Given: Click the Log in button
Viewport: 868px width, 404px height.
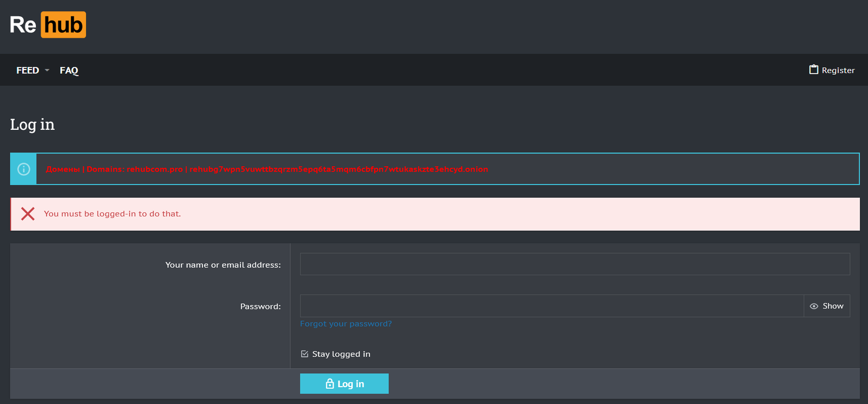Looking at the screenshot, I should 344,383.
